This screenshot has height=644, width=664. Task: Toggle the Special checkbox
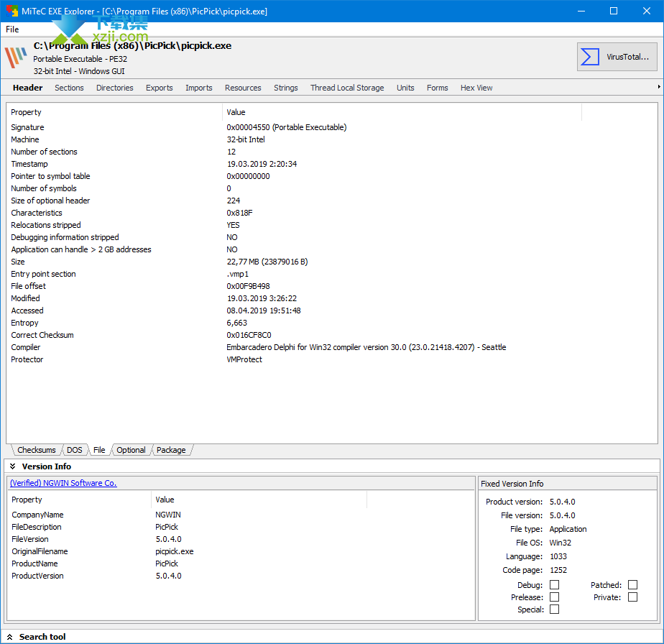click(x=554, y=609)
